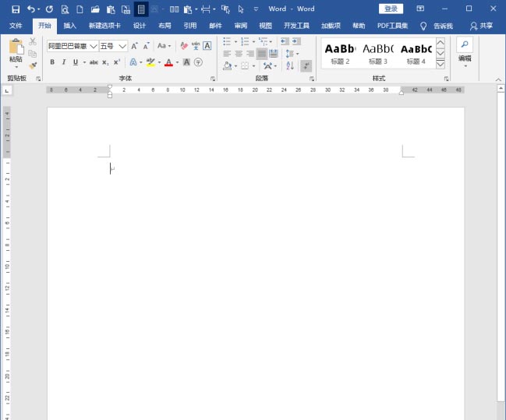Open file using the folder icon
Viewport: 506px width, 420px height.
(x=95, y=9)
